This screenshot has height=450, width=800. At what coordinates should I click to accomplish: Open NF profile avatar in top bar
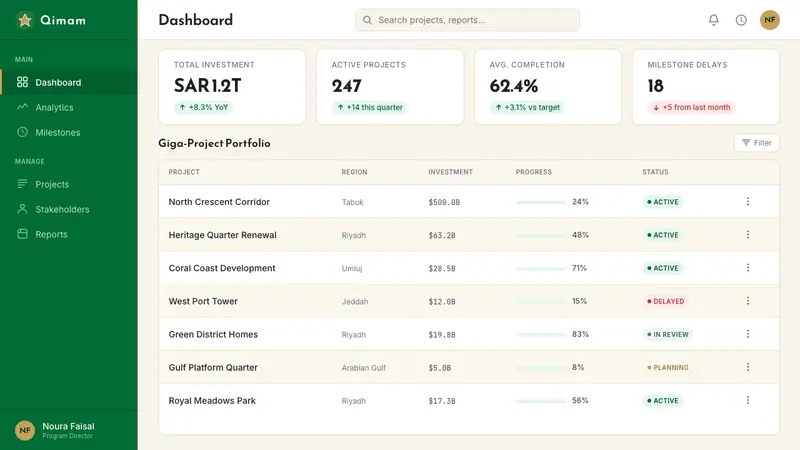(769, 20)
